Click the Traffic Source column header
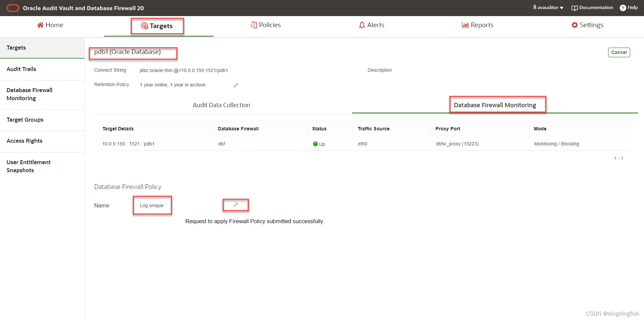Image resolution: width=644 pixels, height=320 pixels. [x=374, y=129]
